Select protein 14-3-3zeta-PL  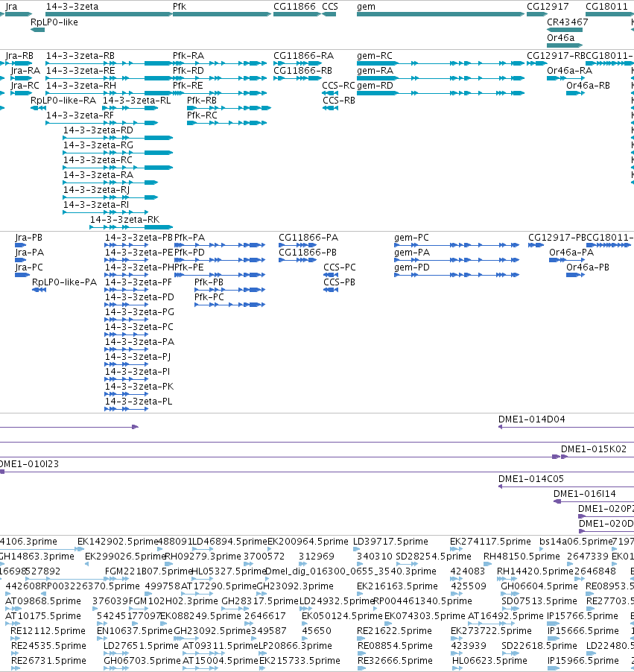click(x=139, y=402)
